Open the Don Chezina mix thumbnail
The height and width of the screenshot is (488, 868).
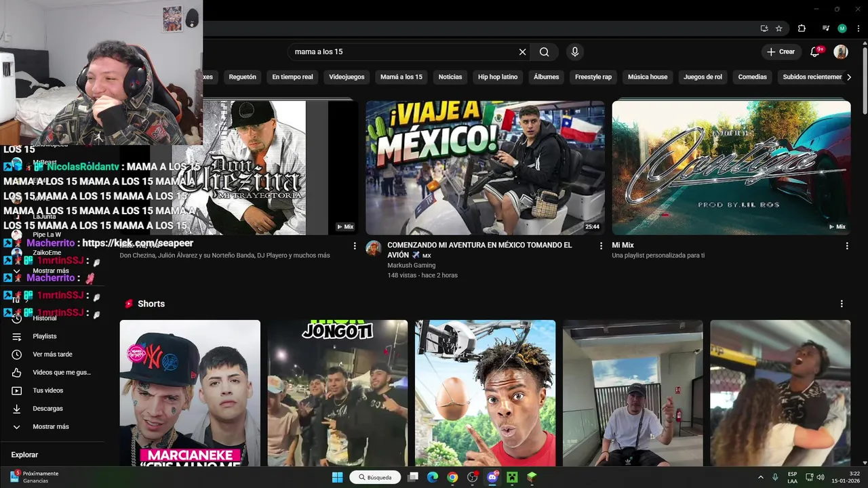pyautogui.click(x=239, y=168)
